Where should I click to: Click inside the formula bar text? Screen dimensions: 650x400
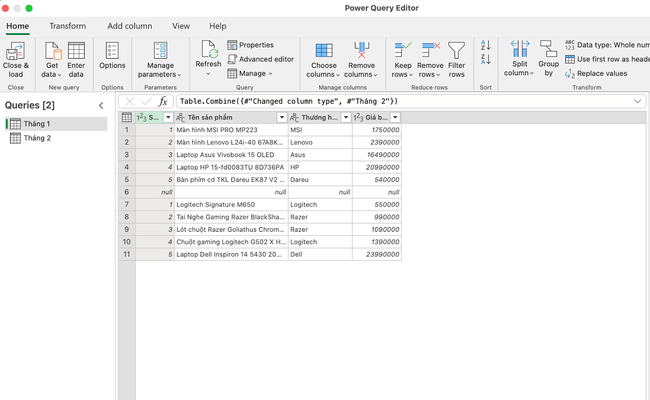pos(400,101)
